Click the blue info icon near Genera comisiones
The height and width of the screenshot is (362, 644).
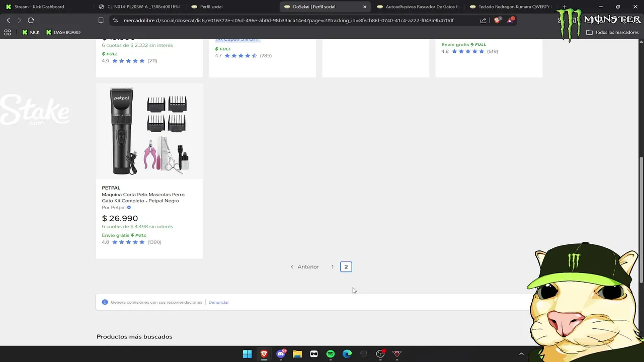[x=105, y=302]
